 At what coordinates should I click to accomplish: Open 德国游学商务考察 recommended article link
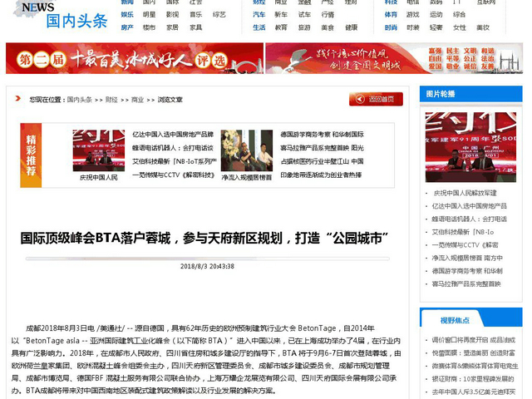coord(321,134)
